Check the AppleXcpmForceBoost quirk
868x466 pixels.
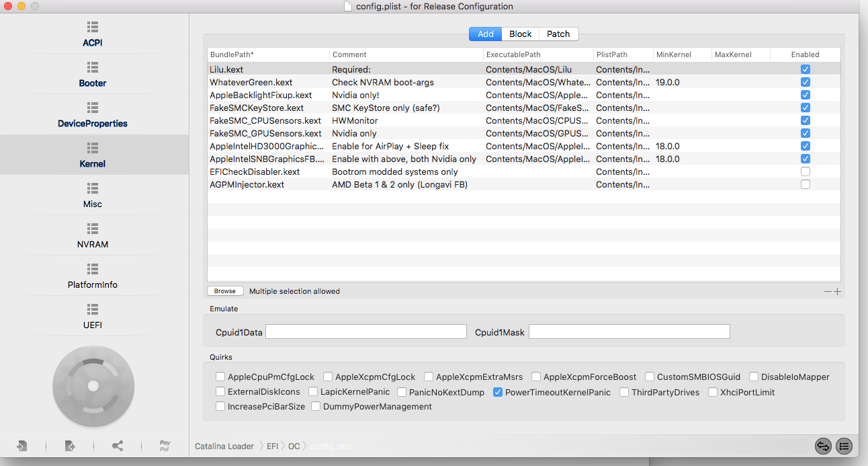pyautogui.click(x=536, y=377)
